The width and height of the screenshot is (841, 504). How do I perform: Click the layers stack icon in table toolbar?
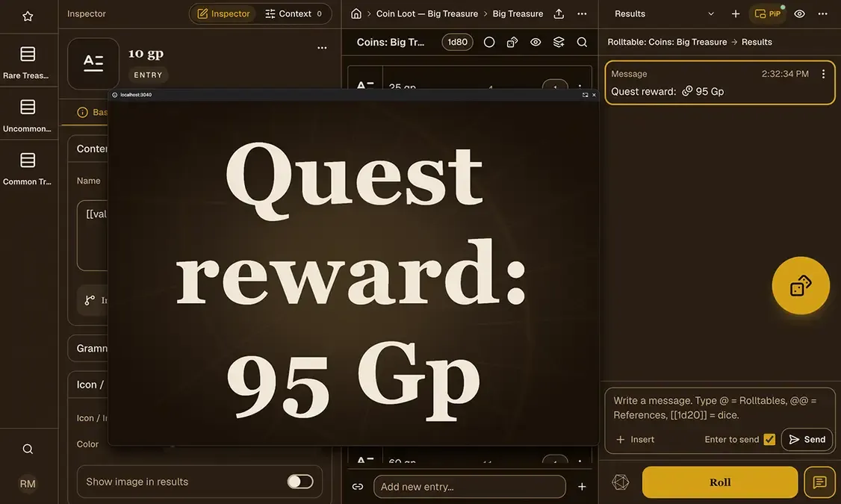click(x=559, y=42)
